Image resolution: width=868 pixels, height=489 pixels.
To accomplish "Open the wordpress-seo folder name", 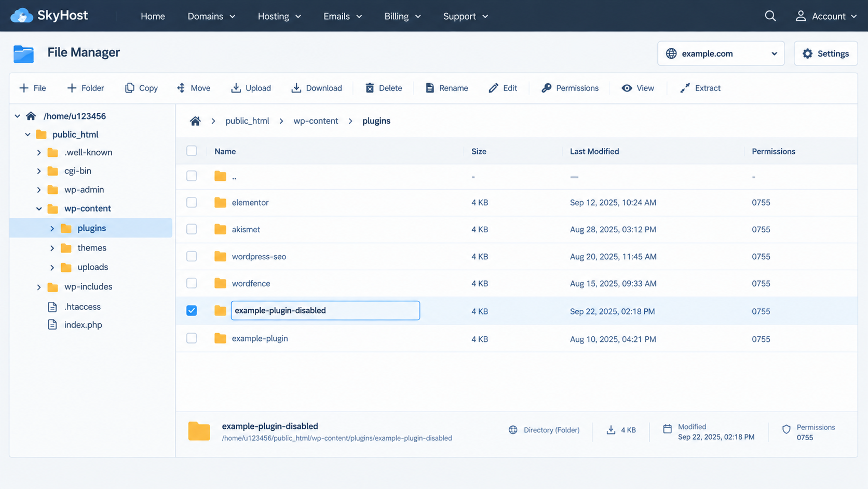I will (x=259, y=256).
